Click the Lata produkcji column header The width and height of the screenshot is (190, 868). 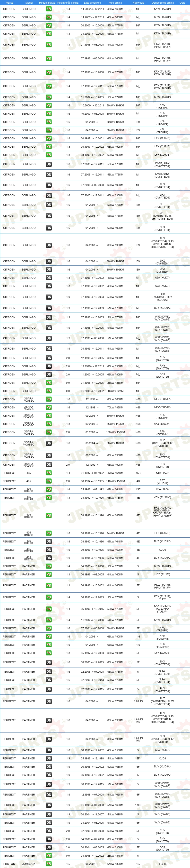pyautogui.click(x=92, y=3)
